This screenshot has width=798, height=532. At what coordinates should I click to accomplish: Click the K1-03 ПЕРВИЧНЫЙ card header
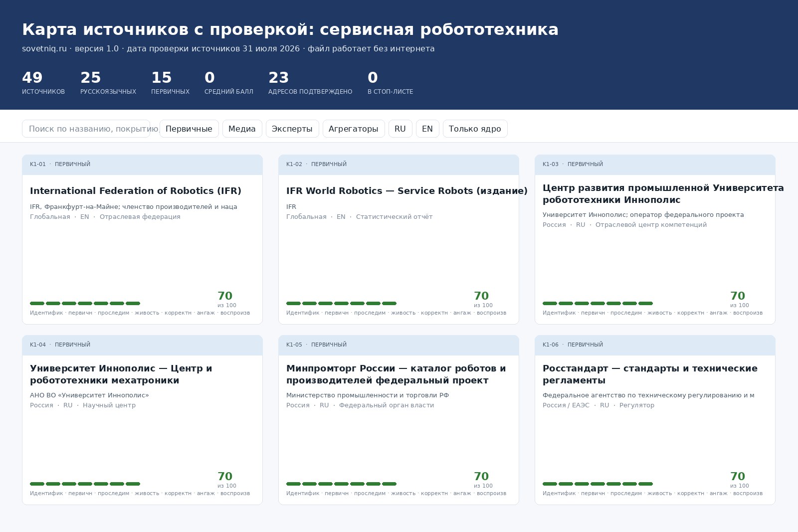[x=655, y=165]
